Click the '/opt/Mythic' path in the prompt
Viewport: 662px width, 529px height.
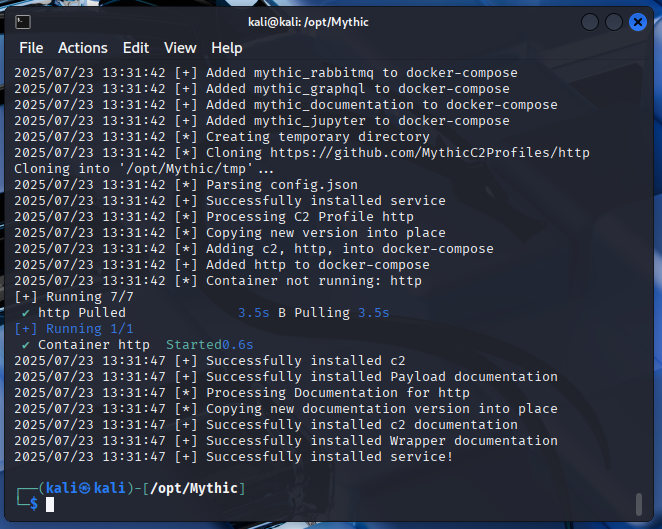coord(194,488)
